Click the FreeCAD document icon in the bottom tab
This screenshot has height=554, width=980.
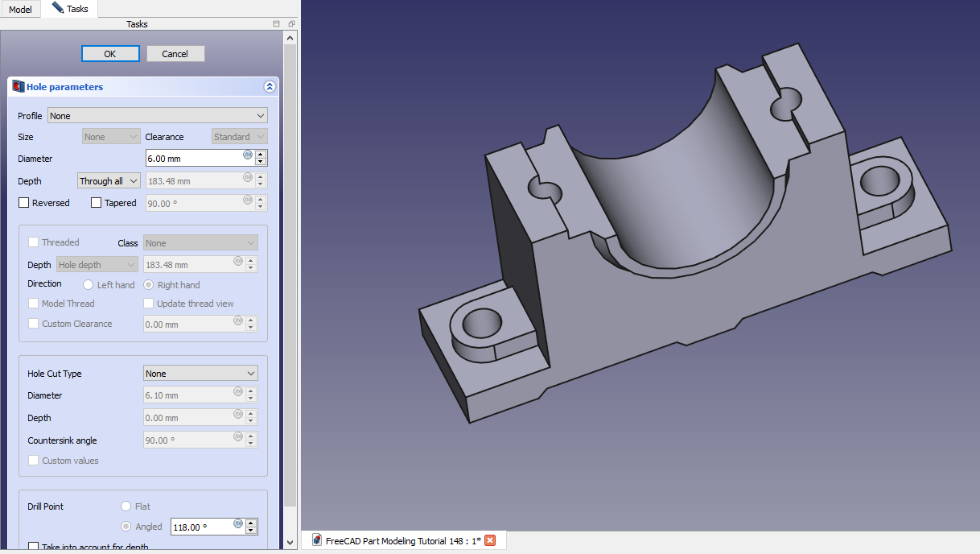pos(317,540)
